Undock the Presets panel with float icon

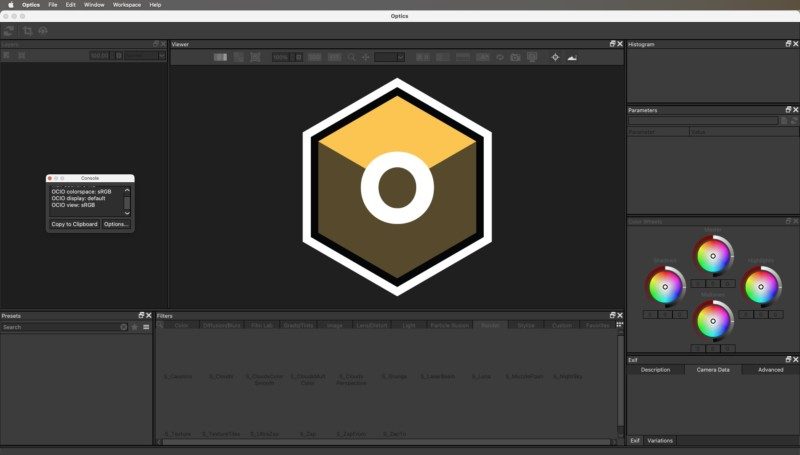(141, 315)
